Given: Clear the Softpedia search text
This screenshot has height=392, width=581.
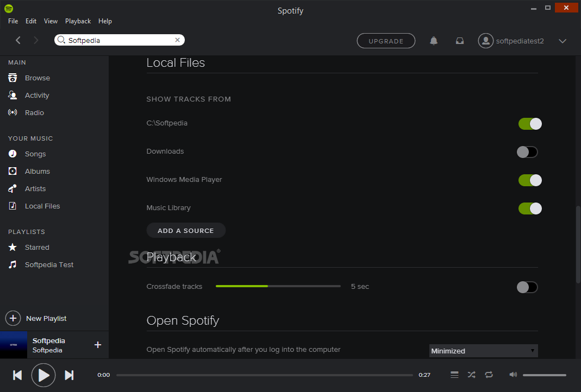Looking at the screenshot, I should [178, 40].
